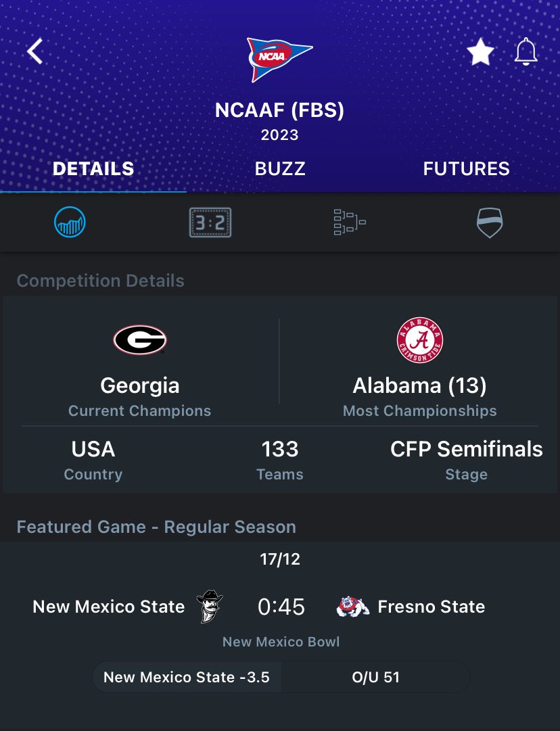The width and height of the screenshot is (560, 731).
Task: Tap the Fresno State bulldog logo
Action: 353,607
